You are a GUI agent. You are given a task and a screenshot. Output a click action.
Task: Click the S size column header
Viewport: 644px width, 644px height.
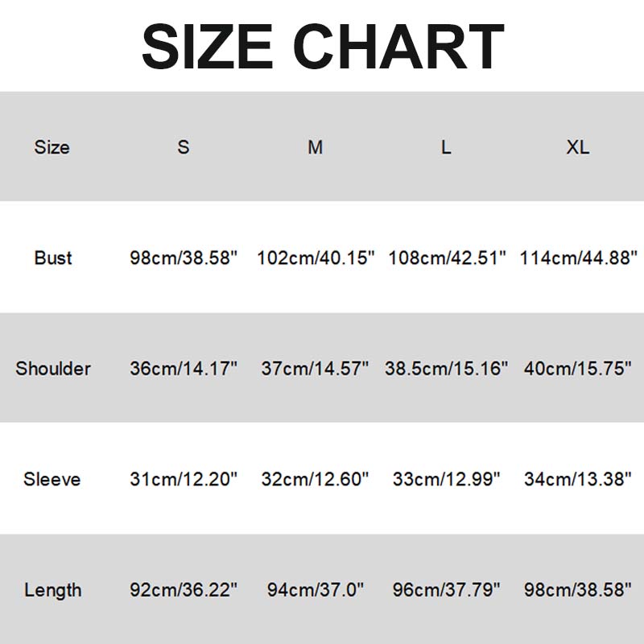point(184,147)
